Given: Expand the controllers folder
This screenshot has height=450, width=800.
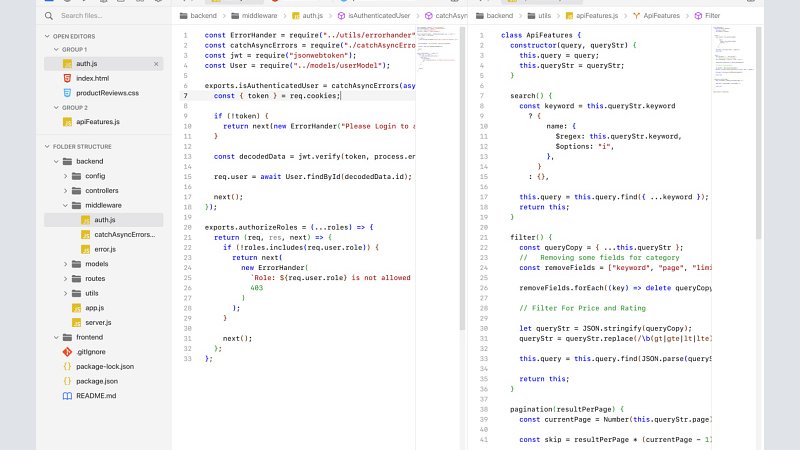Looking at the screenshot, I should coord(62,190).
